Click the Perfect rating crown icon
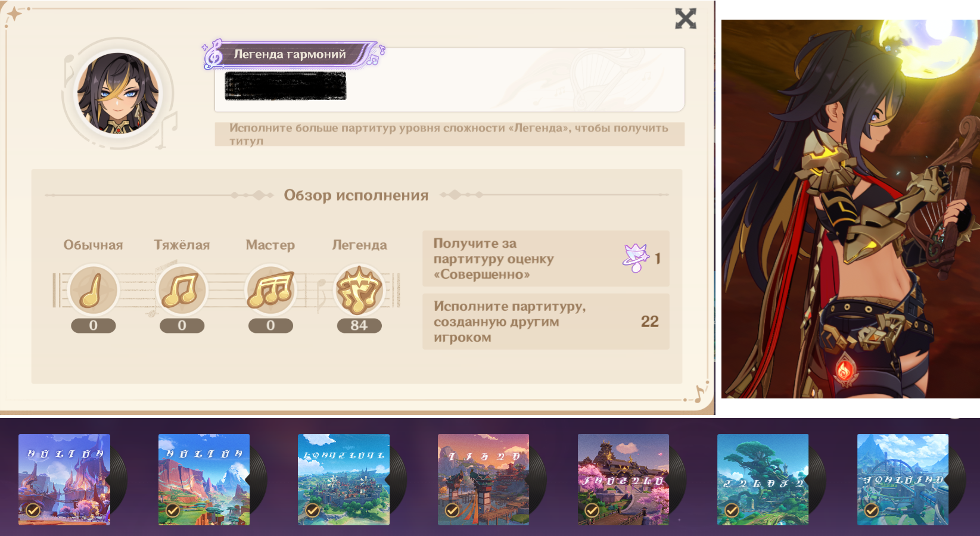The image size is (980, 536). click(636, 258)
